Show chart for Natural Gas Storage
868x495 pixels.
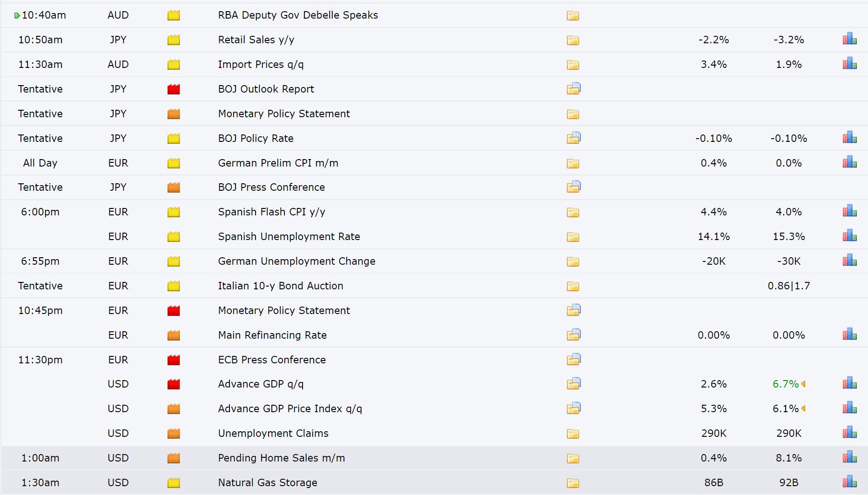point(849,482)
